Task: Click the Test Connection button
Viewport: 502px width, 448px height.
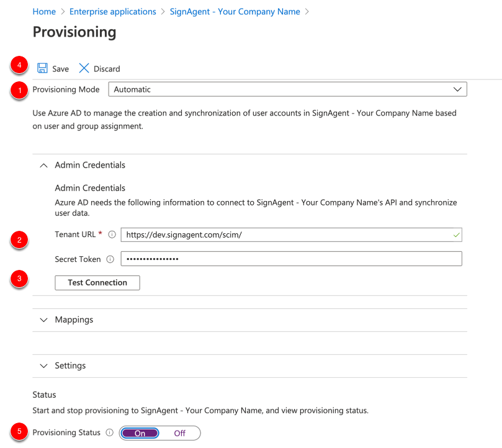Action: point(97,283)
